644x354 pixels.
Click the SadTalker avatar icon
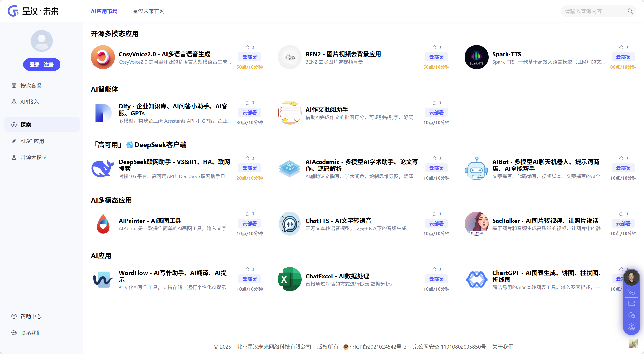click(x=476, y=224)
